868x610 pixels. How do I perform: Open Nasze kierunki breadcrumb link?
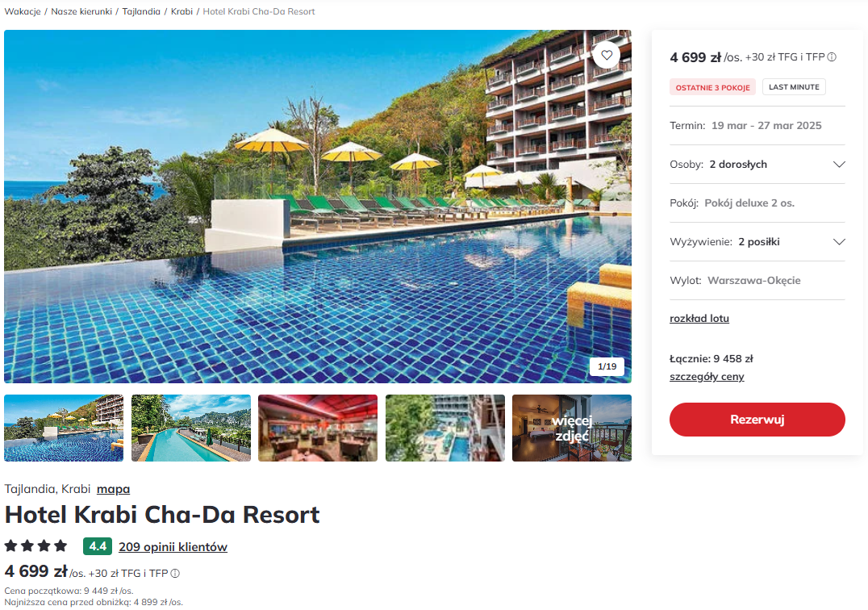[81, 11]
